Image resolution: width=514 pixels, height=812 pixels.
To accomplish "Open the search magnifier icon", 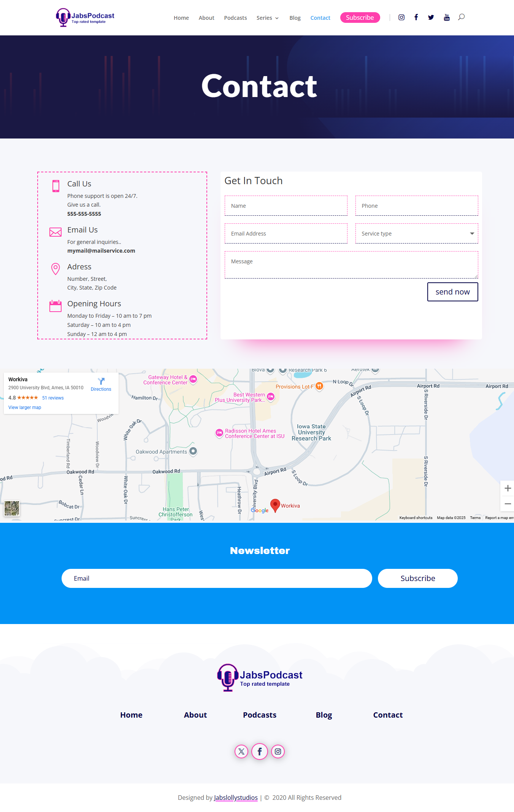I will pos(461,17).
